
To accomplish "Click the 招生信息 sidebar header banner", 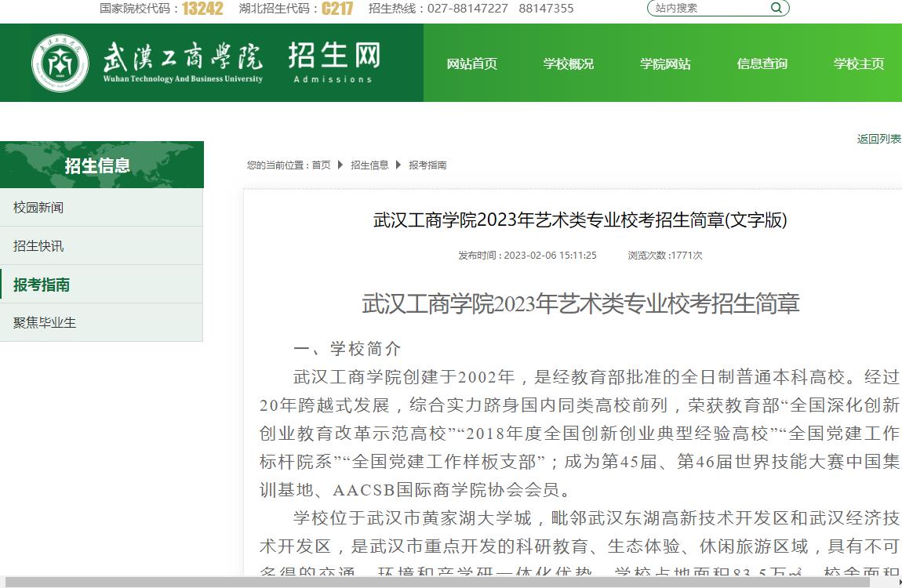I will (x=102, y=165).
